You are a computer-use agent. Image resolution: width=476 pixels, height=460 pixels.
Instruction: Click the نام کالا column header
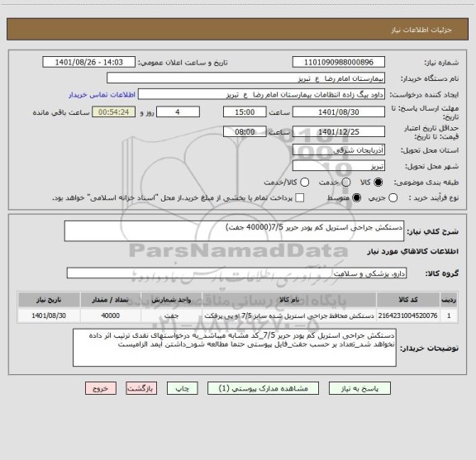click(x=289, y=300)
